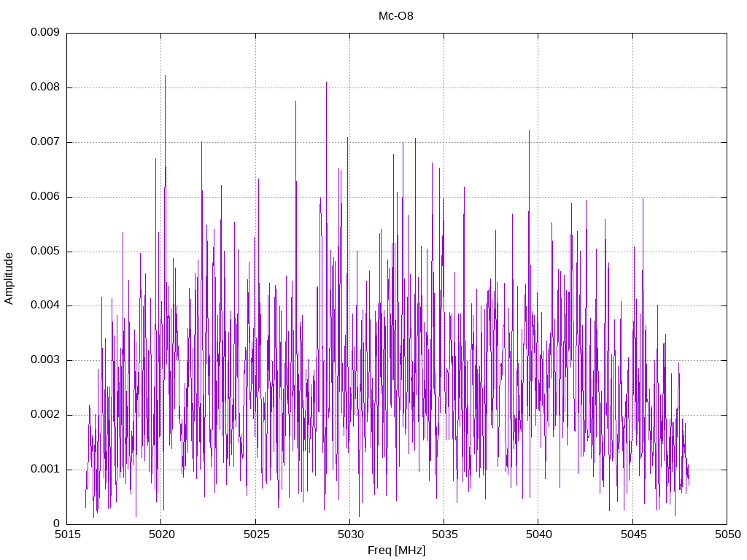Click the 0.004 y-axis tick label
747x560 pixels.
45,306
